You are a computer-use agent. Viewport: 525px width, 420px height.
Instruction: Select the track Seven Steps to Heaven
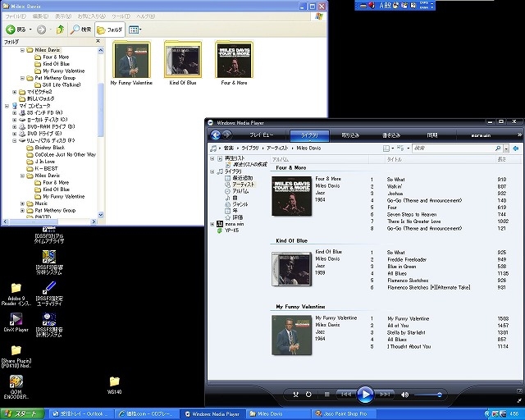(412, 214)
